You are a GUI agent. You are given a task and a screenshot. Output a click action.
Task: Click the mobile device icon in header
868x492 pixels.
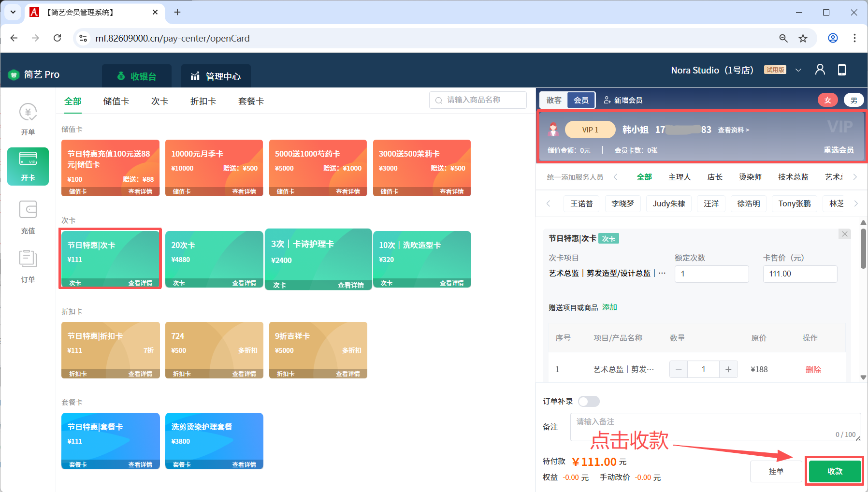point(841,70)
